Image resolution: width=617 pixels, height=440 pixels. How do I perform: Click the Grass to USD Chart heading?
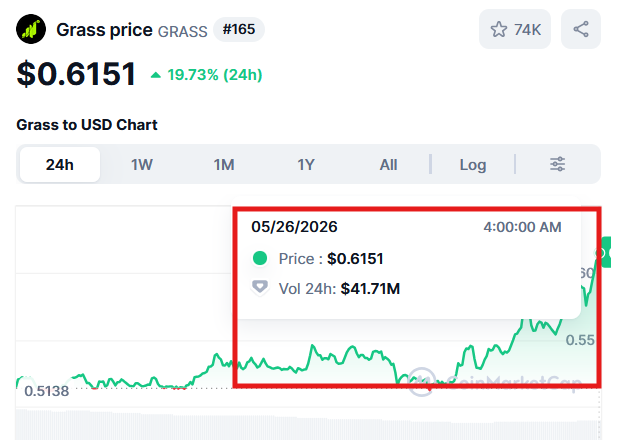tap(87, 125)
